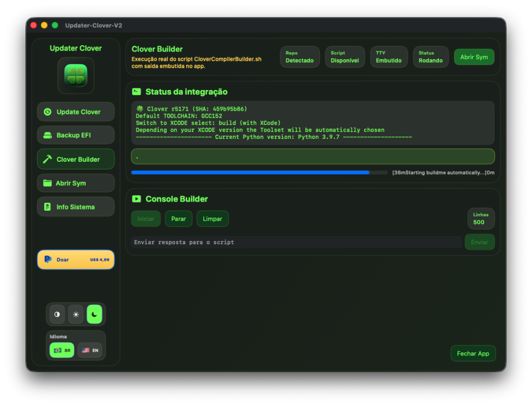Donate via the Doar US$ 4,99 button
Image resolution: width=532 pixels, height=406 pixels.
coord(76,260)
